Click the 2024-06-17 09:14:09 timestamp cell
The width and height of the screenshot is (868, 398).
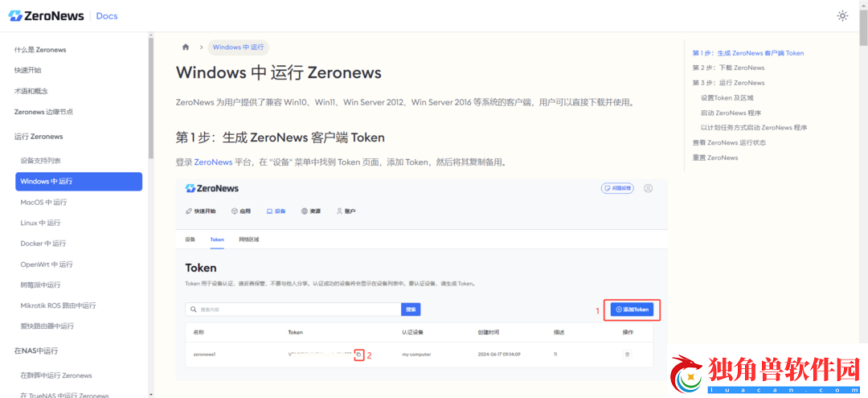(499, 355)
